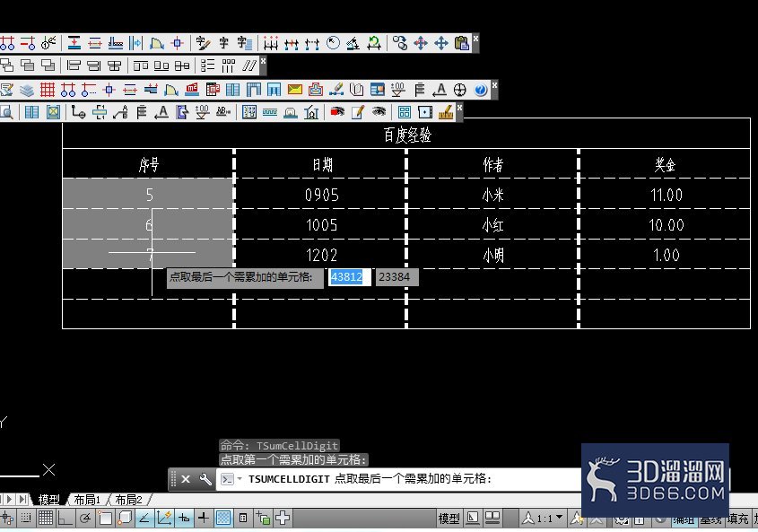Click the highlighted 43812 coordinate input field
Viewport: 758px width, 532px height.
pos(350,277)
